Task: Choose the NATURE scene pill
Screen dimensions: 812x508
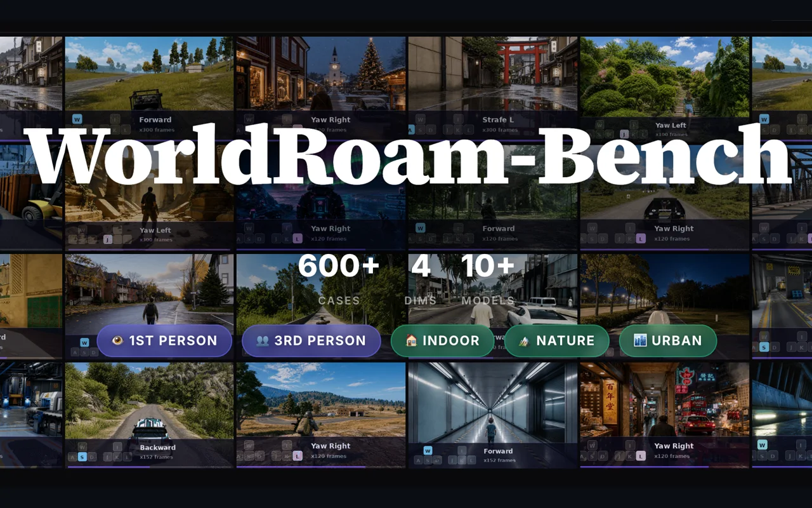Action: [556, 341]
